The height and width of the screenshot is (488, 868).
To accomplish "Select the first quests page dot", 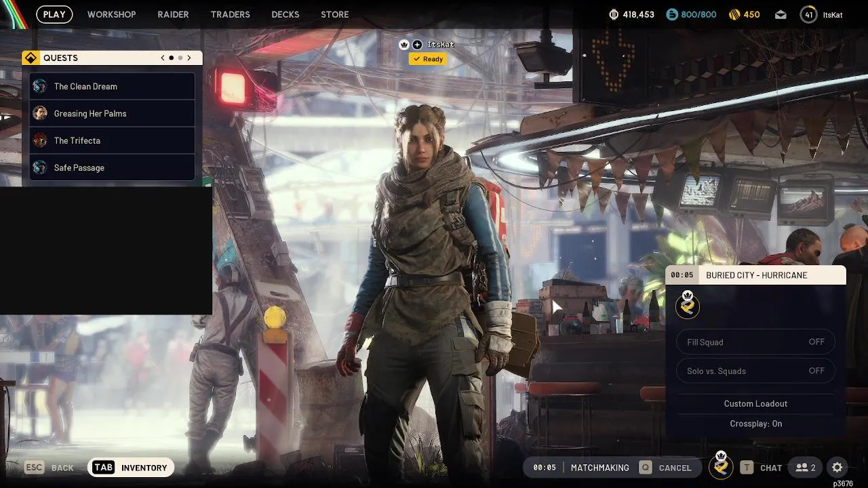I will [172, 58].
